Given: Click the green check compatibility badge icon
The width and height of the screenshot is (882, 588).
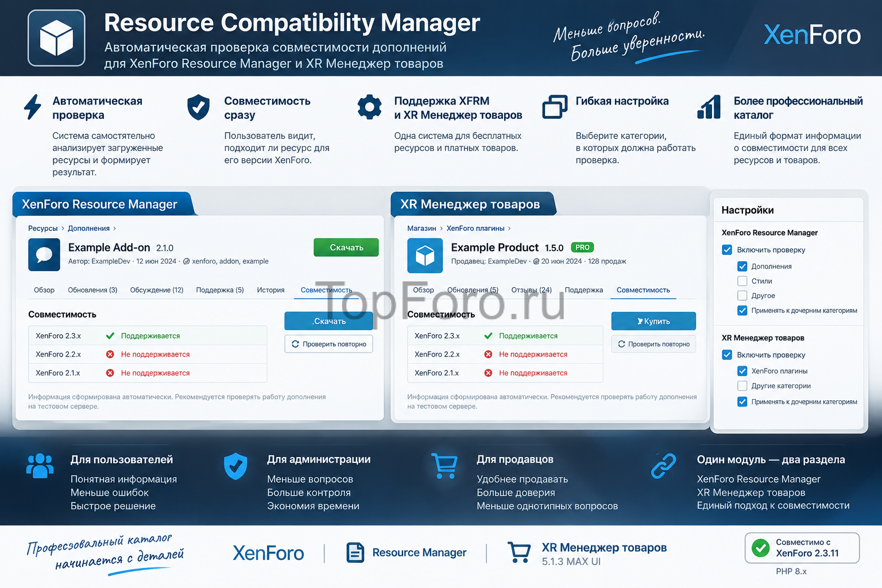Looking at the screenshot, I should point(761,548).
